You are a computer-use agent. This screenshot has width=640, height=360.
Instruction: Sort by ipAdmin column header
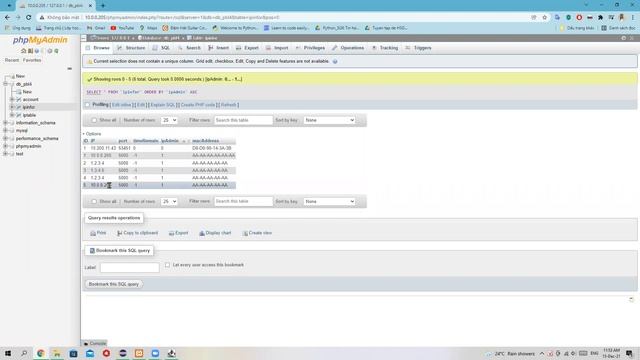pos(170,141)
